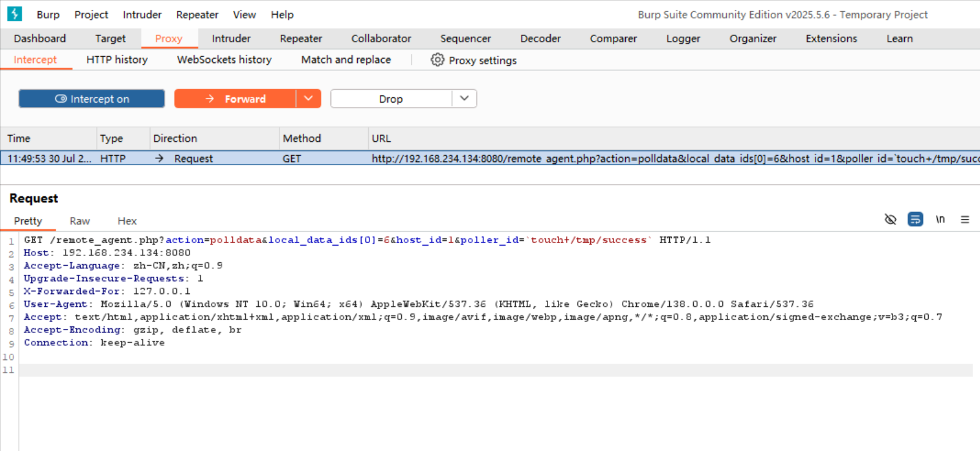Image resolution: width=980 pixels, height=451 pixels.
Task: Open the Intruder menu in menu bar
Action: (142, 15)
